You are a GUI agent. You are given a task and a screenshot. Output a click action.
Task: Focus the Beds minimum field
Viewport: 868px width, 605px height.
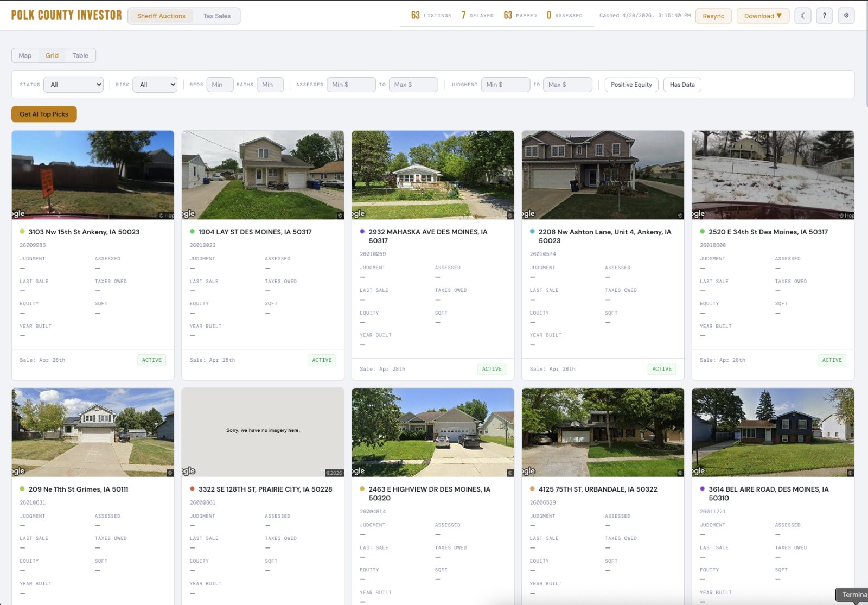(x=220, y=85)
